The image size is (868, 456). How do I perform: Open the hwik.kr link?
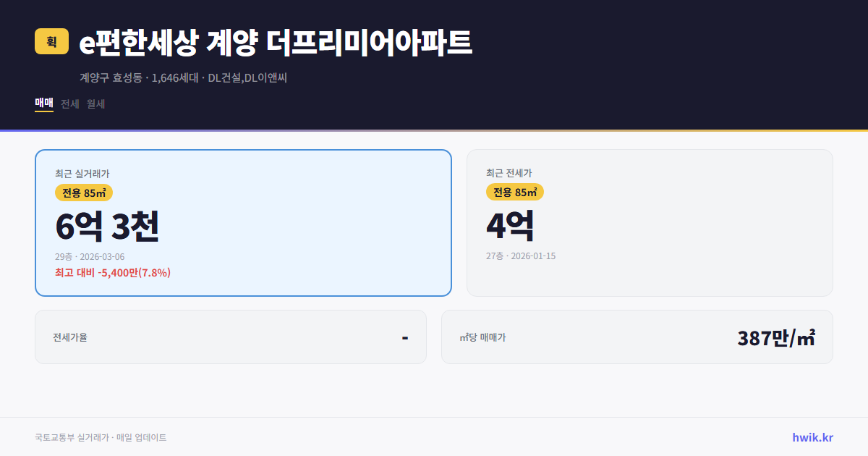click(x=812, y=437)
